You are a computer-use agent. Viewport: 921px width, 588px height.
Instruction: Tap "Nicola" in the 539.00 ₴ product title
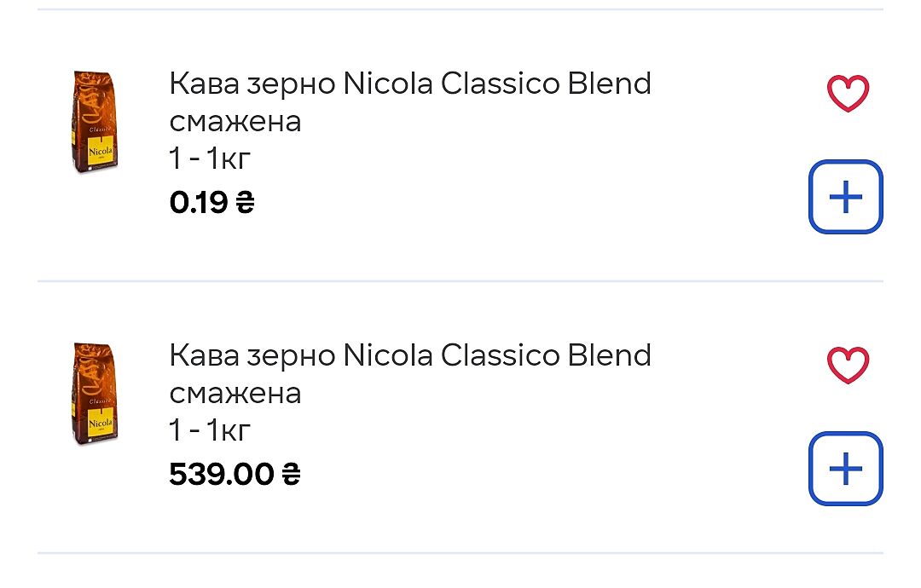(388, 355)
